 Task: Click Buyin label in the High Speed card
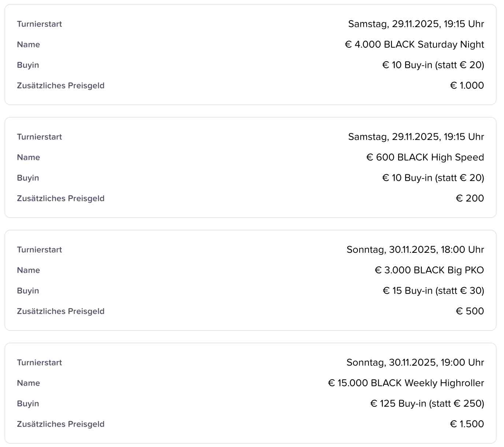click(x=28, y=178)
